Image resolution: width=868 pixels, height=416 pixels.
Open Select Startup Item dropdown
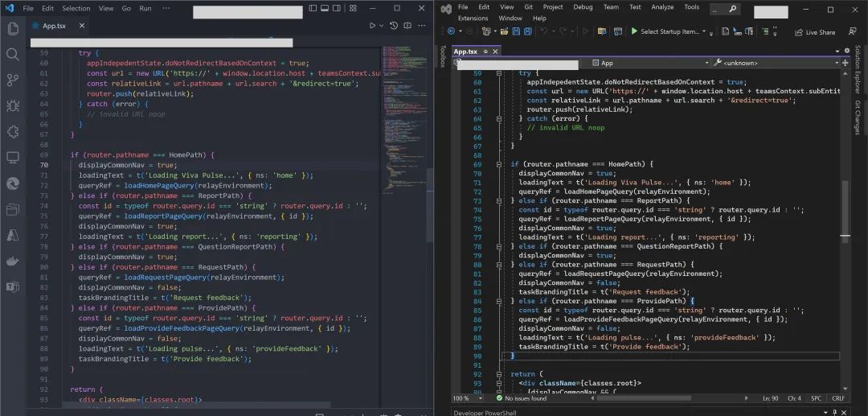(x=704, y=32)
